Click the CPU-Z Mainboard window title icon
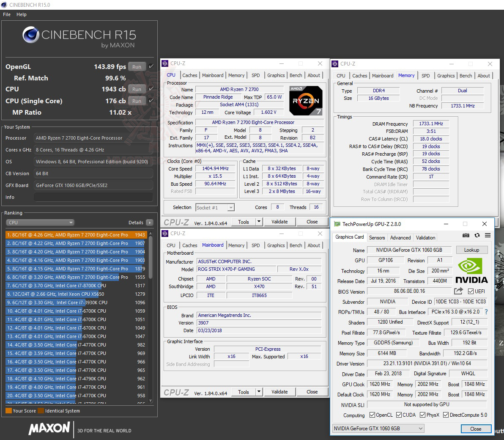 (x=165, y=233)
